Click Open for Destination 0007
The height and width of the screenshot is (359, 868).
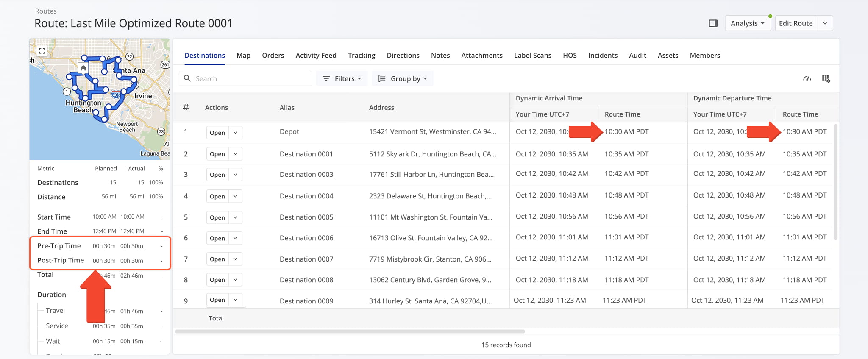tap(217, 259)
